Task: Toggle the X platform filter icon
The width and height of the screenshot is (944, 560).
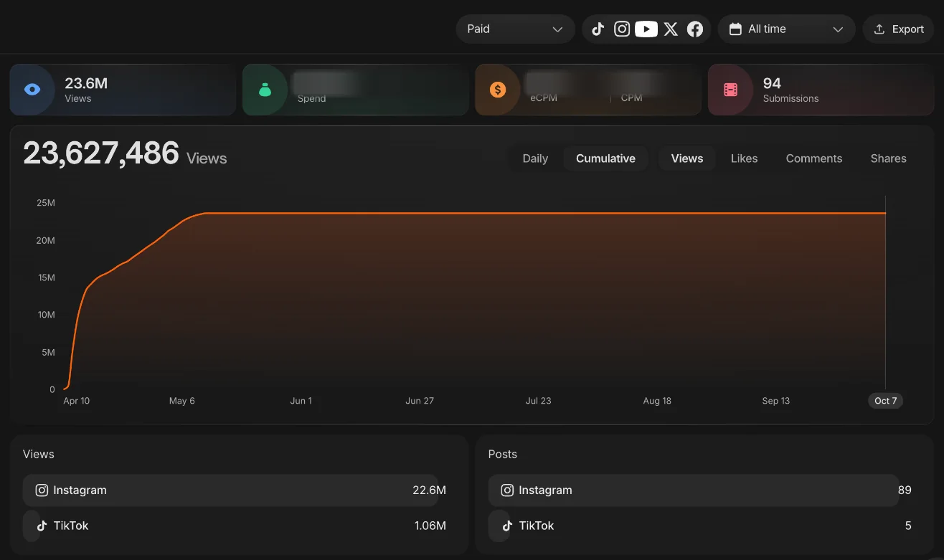Action: pos(671,29)
